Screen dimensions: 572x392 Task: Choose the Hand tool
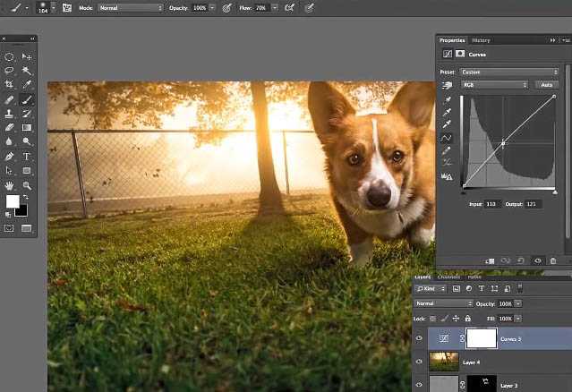(x=9, y=183)
